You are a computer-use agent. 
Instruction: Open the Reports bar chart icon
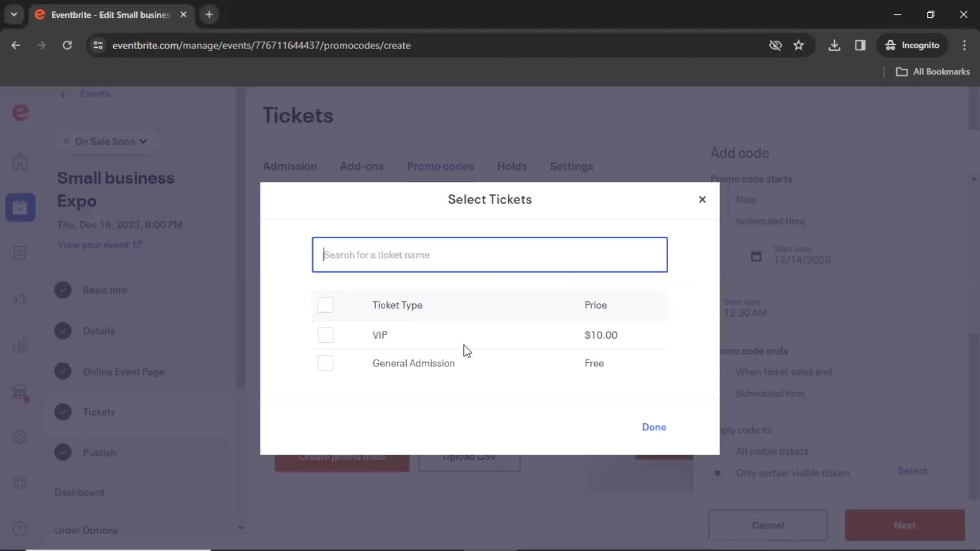[20, 345]
